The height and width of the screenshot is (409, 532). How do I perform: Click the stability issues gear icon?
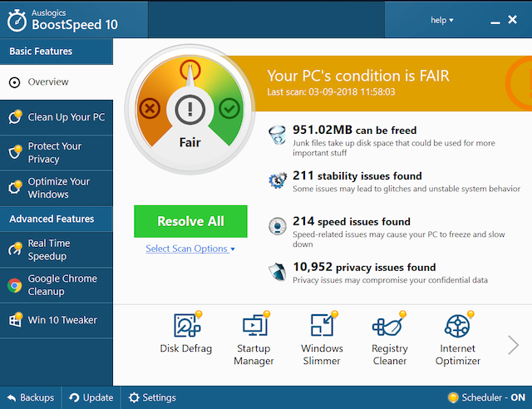(x=278, y=180)
